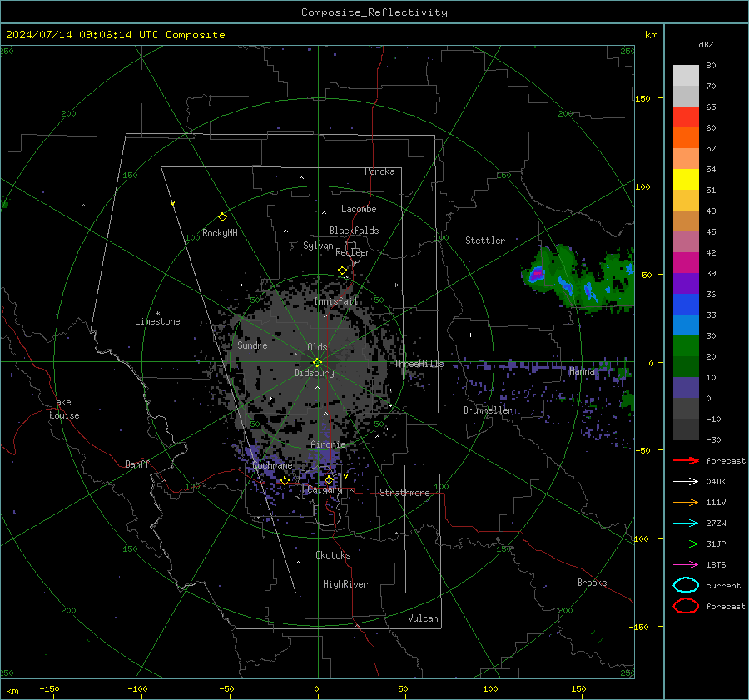Viewport: 749px width, 700px height.
Task: Select the slate purple 0–10 dBZ swatch
Action: [686, 388]
